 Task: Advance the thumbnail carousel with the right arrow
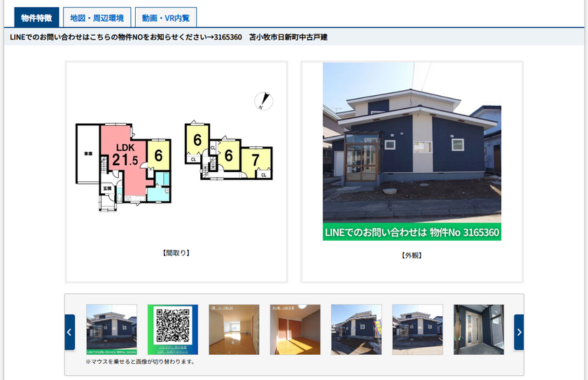[519, 332]
